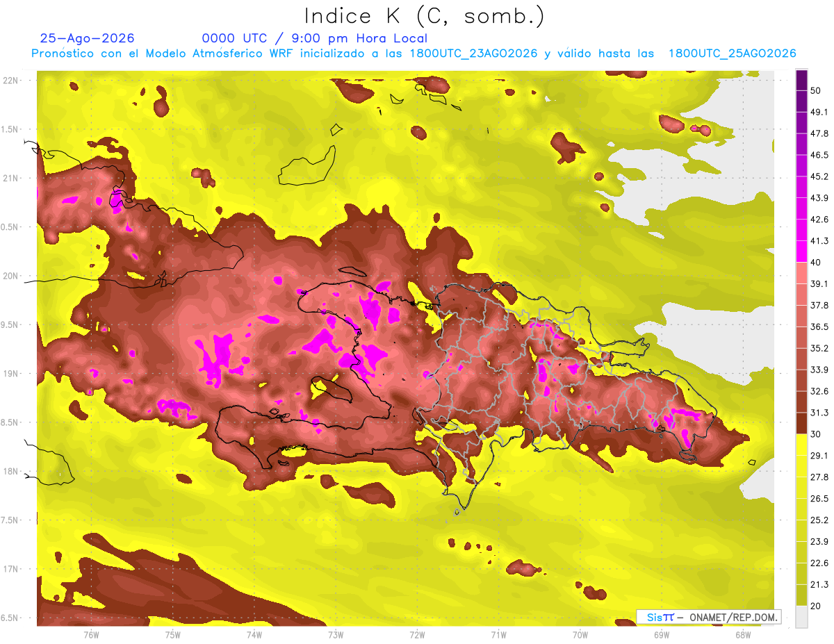Screen dimensions: 834x644
Task: Click the '21N' latitude label
Action: pos(10,179)
